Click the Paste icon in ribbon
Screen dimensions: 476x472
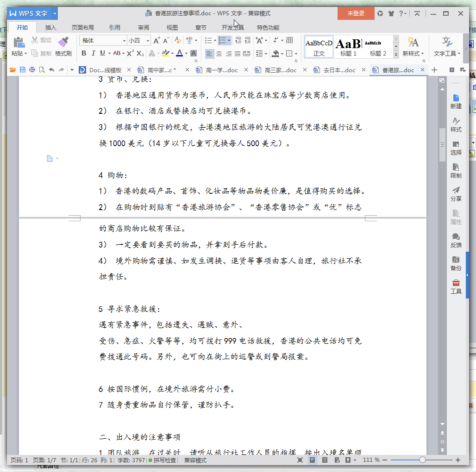[x=19, y=43]
